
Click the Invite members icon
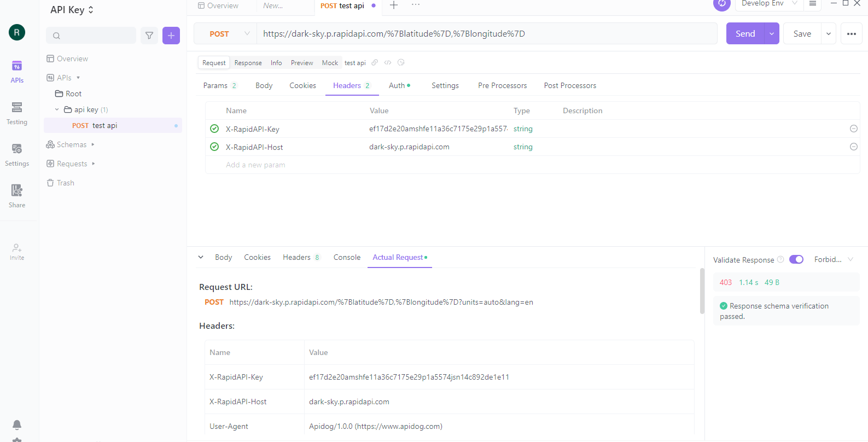pos(17,252)
